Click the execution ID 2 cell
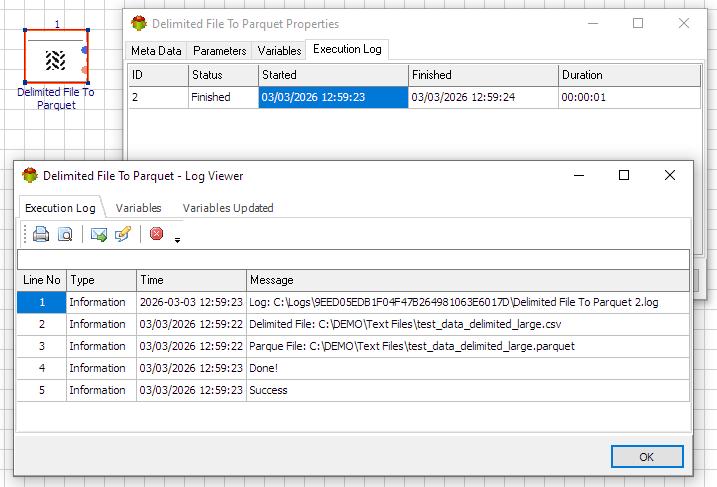717x487 pixels. click(x=158, y=97)
